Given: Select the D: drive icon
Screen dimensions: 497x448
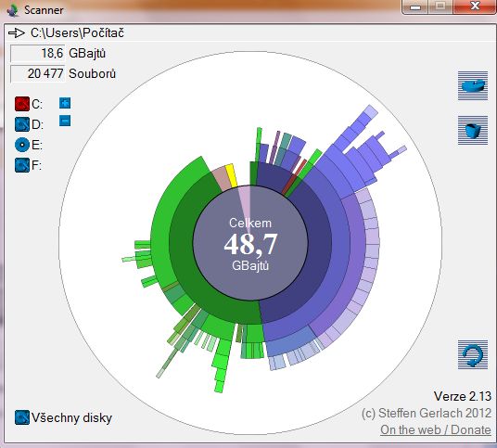Looking at the screenshot, I should tap(22, 124).
